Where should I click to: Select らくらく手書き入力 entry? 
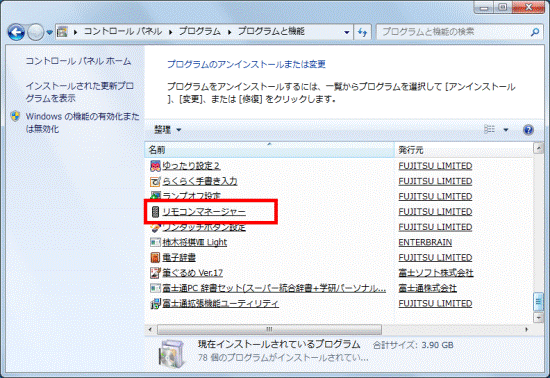pyautogui.click(x=200, y=181)
